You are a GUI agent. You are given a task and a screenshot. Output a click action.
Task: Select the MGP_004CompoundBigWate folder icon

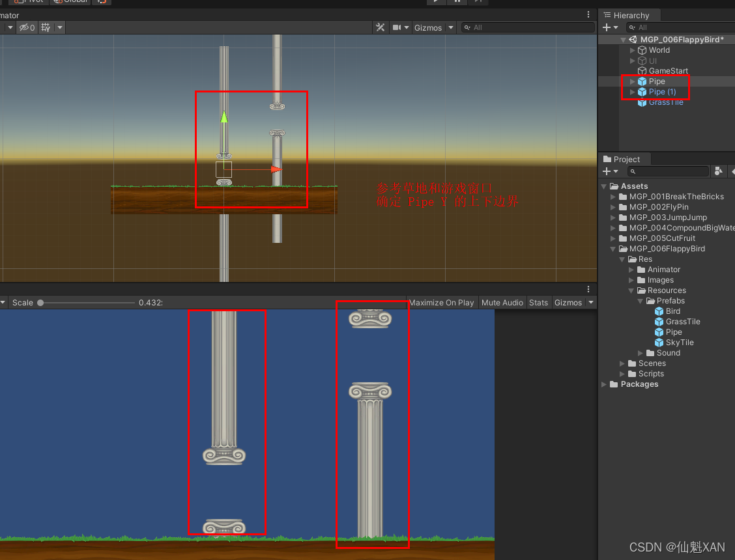pos(623,228)
